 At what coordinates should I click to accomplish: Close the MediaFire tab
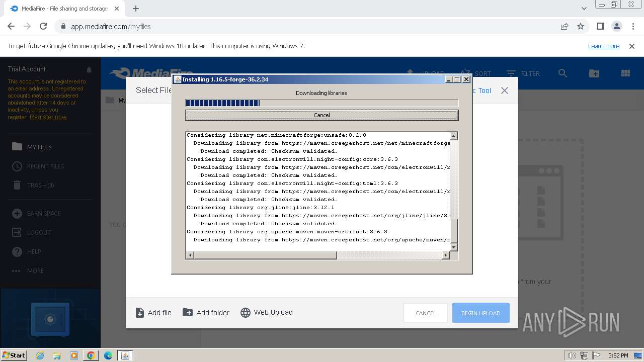pyautogui.click(x=117, y=9)
